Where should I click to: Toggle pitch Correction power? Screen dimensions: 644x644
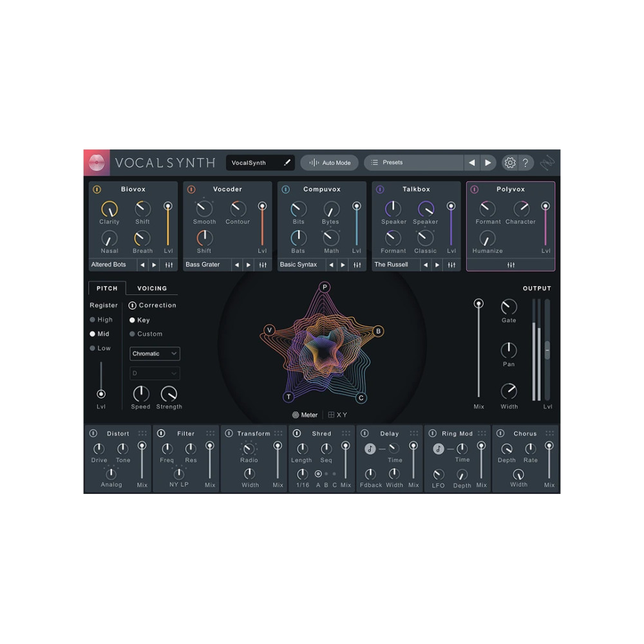point(132,305)
